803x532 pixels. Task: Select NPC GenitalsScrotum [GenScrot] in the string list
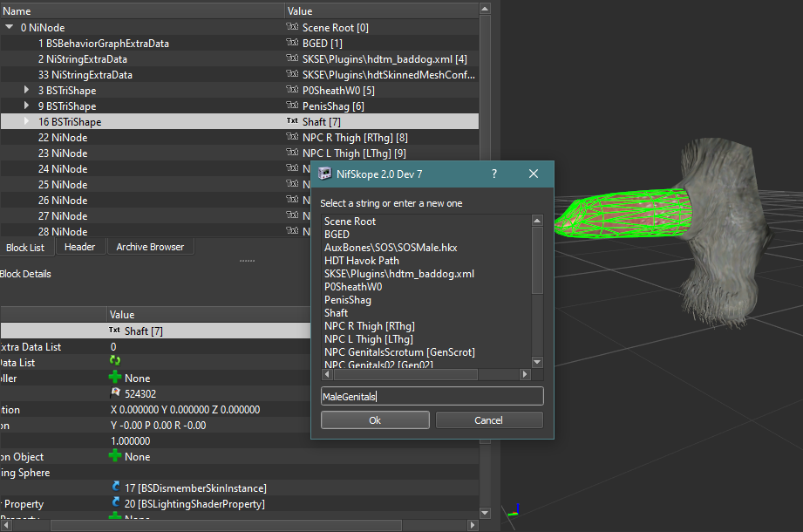click(399, 352)
